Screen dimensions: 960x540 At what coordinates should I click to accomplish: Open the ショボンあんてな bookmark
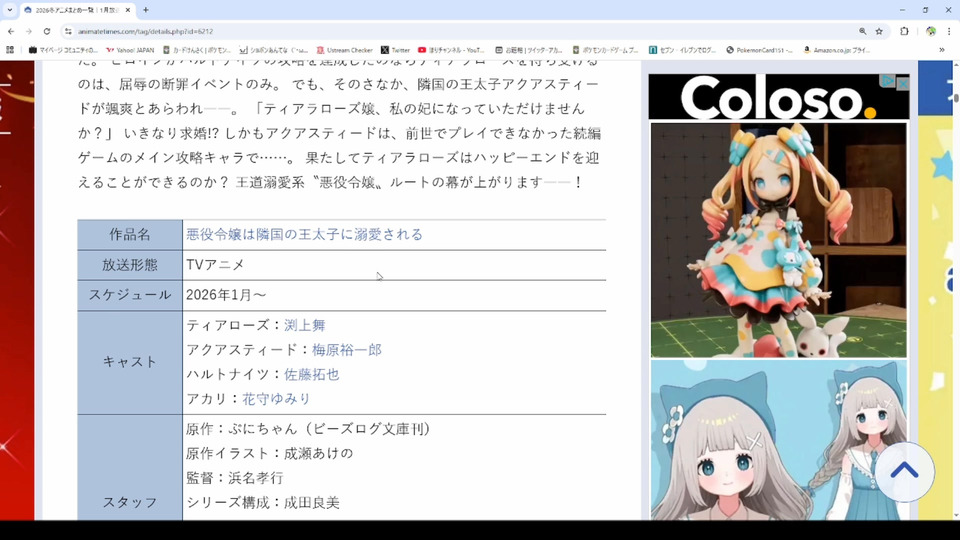coord(274,50)
